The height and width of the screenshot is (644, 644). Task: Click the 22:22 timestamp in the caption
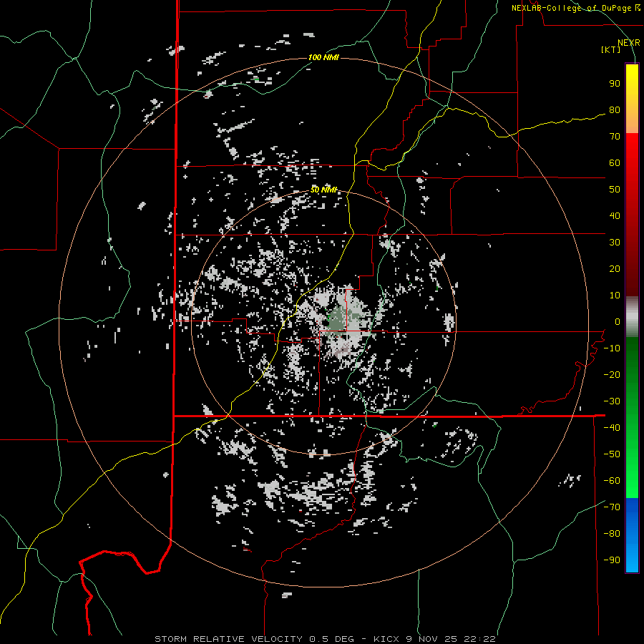pos(479,639)
